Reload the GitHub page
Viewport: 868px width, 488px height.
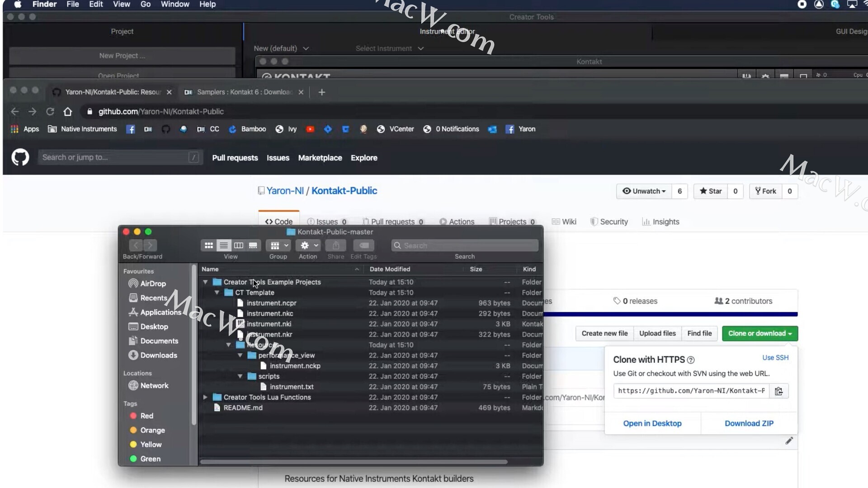click(x=50, y=112)
